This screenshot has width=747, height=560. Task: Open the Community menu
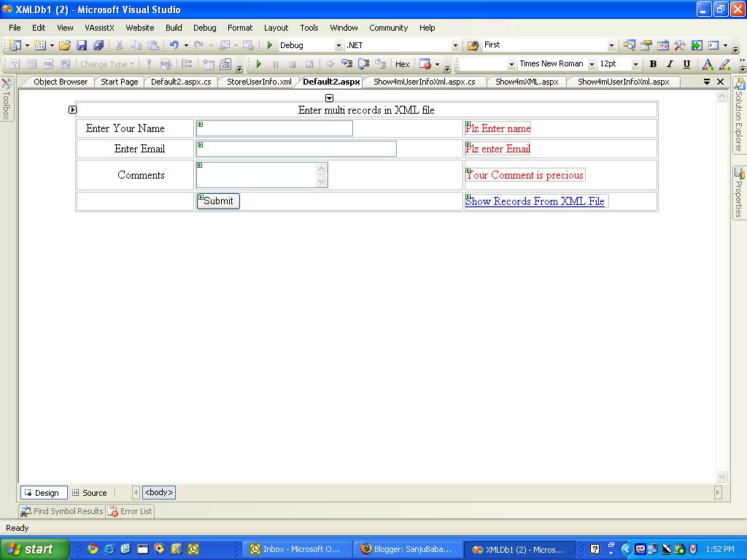pos(388,28)
